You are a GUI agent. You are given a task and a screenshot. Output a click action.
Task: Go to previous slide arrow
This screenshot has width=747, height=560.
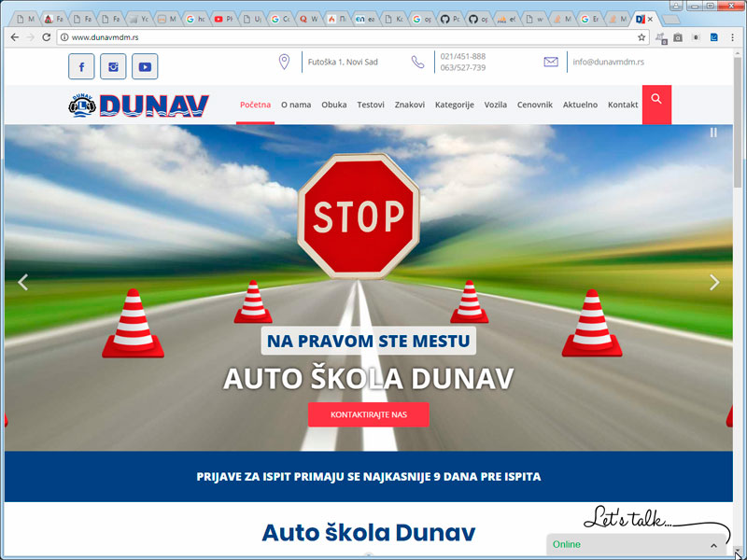(x=22, y=282)
